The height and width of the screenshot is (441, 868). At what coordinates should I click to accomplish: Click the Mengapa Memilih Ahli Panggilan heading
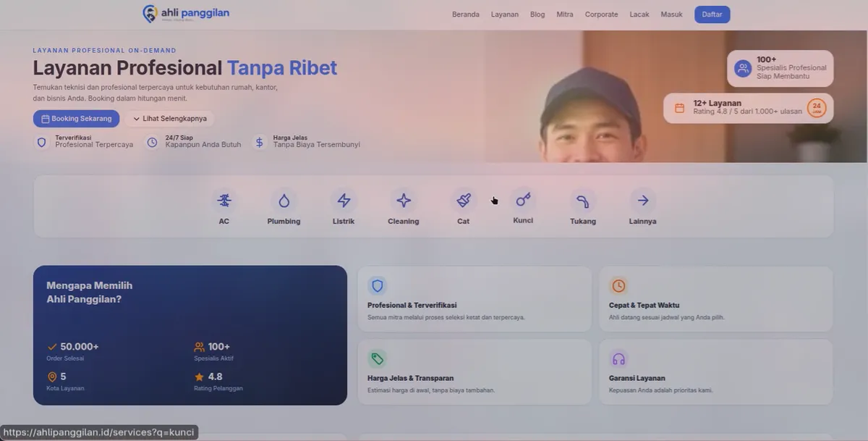pyautogui.click(x=90, y=292)
